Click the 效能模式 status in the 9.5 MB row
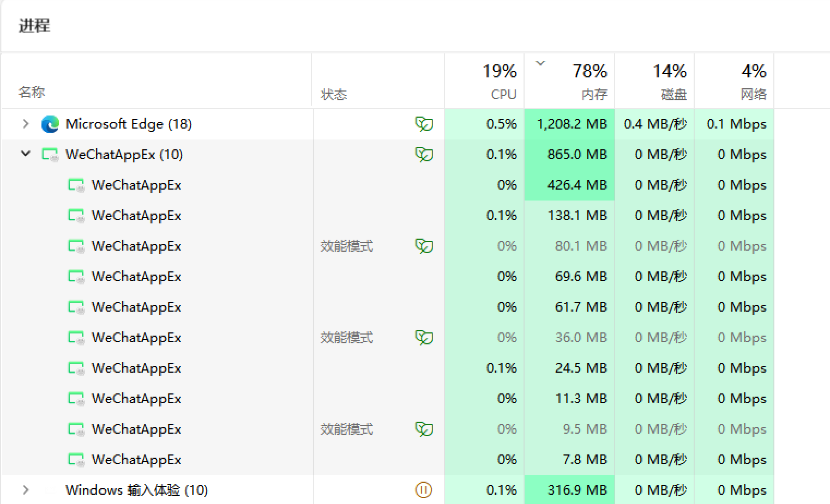Image resolution: width=830 pixels, height=504 pixels. coord(347,429)
